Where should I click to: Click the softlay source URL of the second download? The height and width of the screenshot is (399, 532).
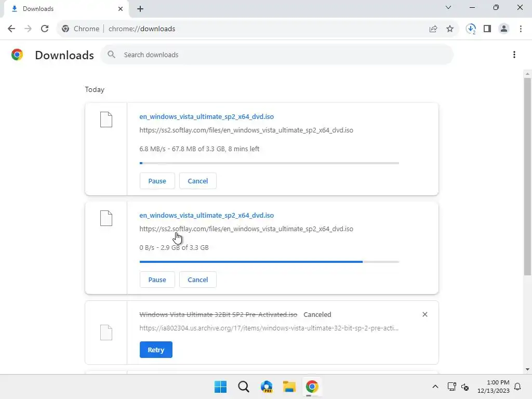pyautogui.click(x=246, y=229)
